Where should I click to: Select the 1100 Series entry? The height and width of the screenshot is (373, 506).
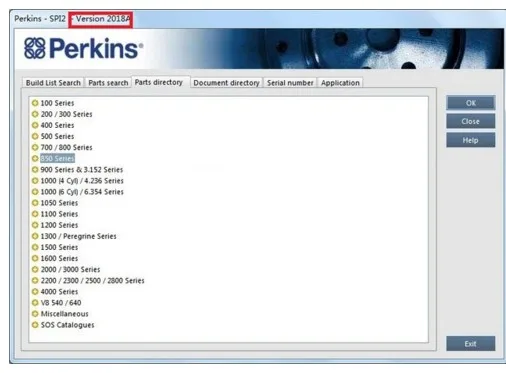click(59, 214)
